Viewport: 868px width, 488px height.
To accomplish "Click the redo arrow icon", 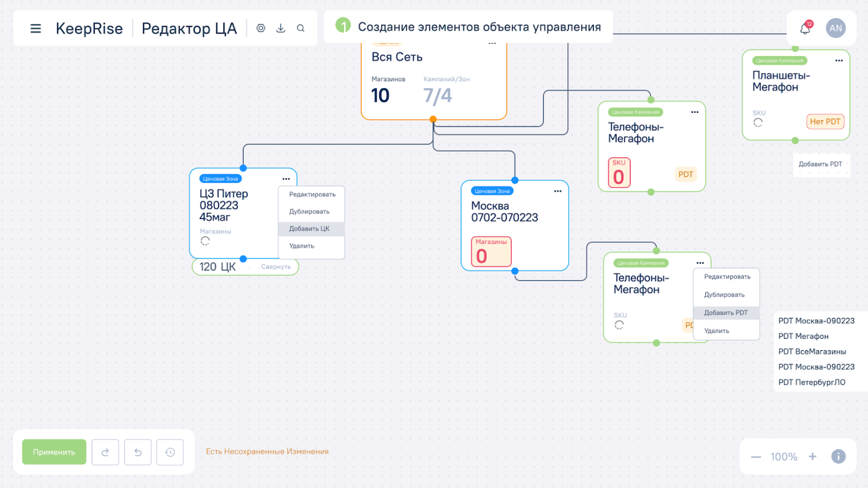I will click(105, 452).
